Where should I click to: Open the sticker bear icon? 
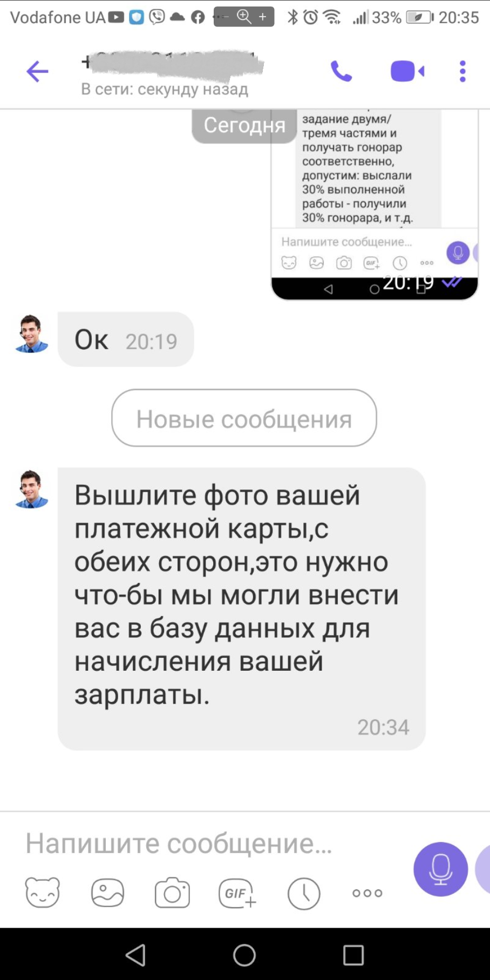click(43, 893)
